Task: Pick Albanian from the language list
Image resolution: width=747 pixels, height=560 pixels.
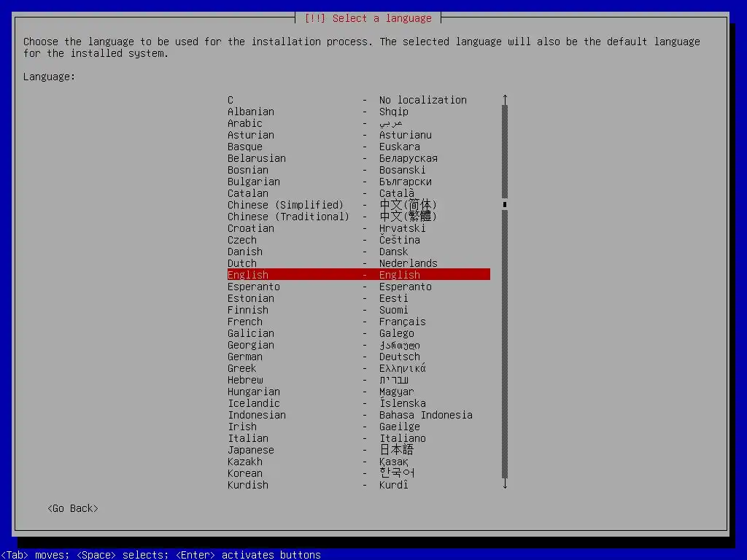Action: coord(359,112)
